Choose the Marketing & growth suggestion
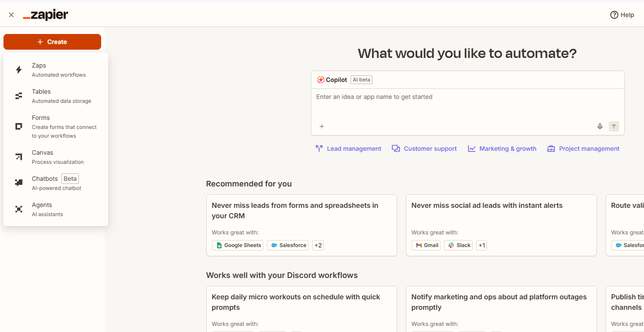The width and height of the screenshot is (644, 332). (x=502, y=149)
